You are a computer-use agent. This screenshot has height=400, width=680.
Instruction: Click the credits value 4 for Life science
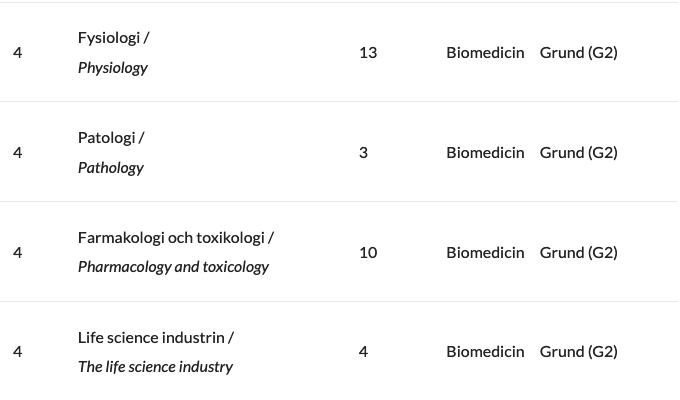point(363,351)
